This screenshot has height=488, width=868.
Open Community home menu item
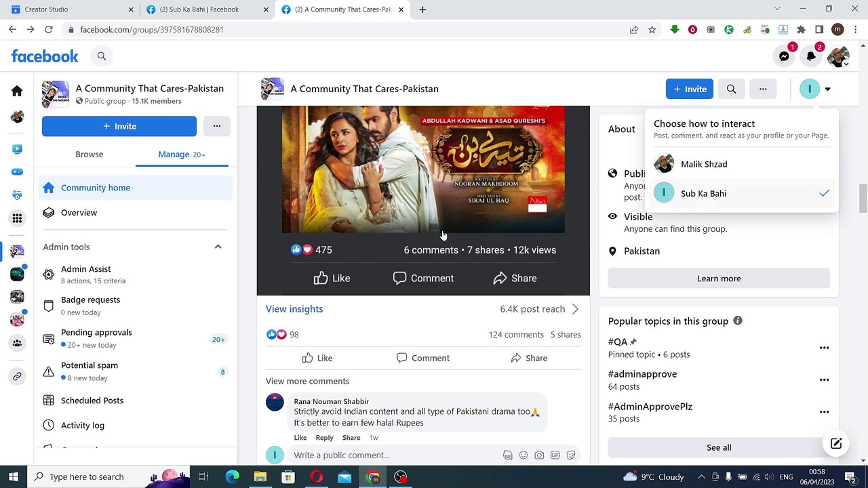point(136,188)
